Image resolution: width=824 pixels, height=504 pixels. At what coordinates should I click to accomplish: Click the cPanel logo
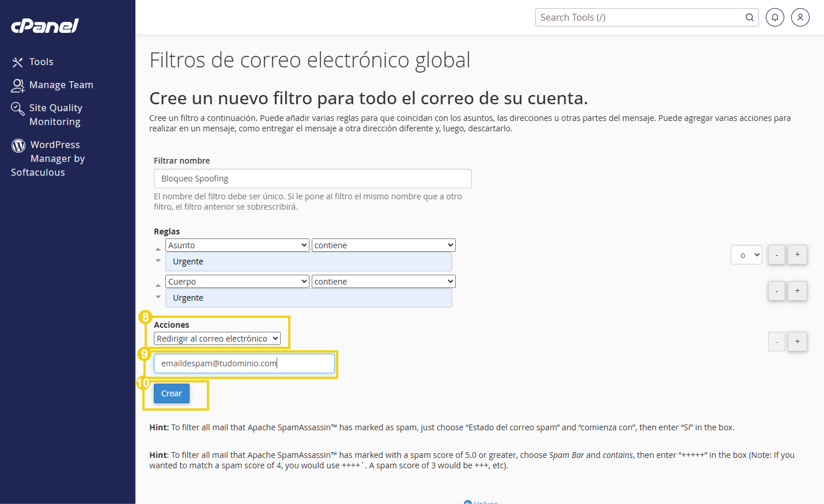(x=44, y=25)
